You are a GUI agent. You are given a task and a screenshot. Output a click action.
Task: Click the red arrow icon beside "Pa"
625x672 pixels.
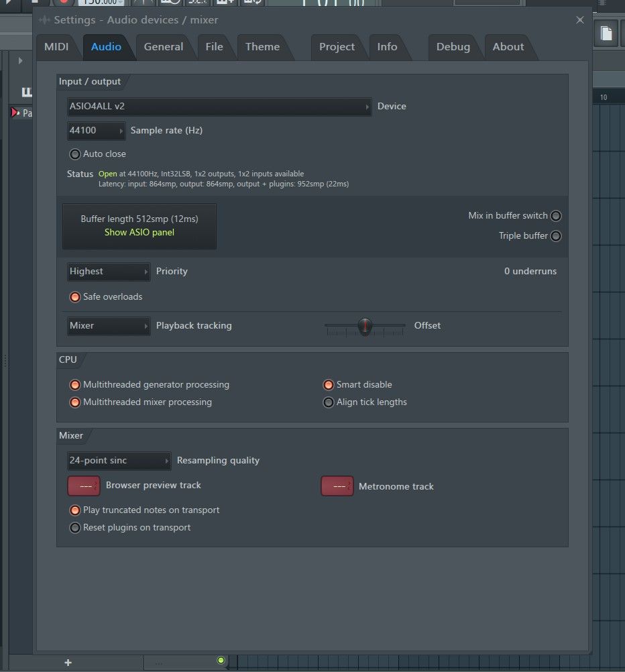15,113
